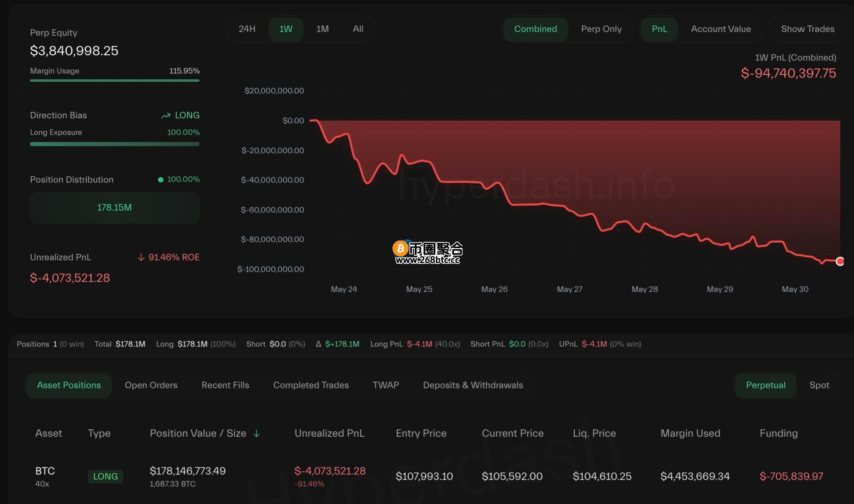854x504 pixels.
Task: Switch chart to Combined view
Action: (x=536, y=29)
